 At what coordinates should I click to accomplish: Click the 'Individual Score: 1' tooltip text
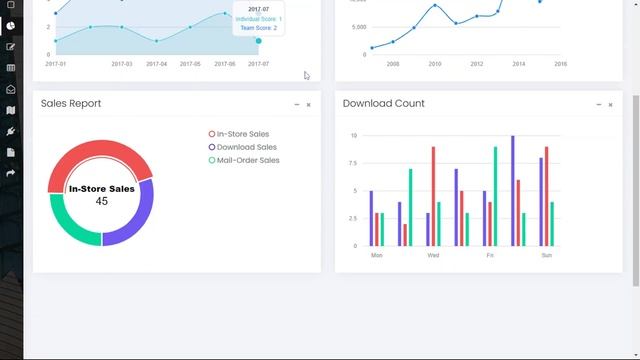point(258,19)
